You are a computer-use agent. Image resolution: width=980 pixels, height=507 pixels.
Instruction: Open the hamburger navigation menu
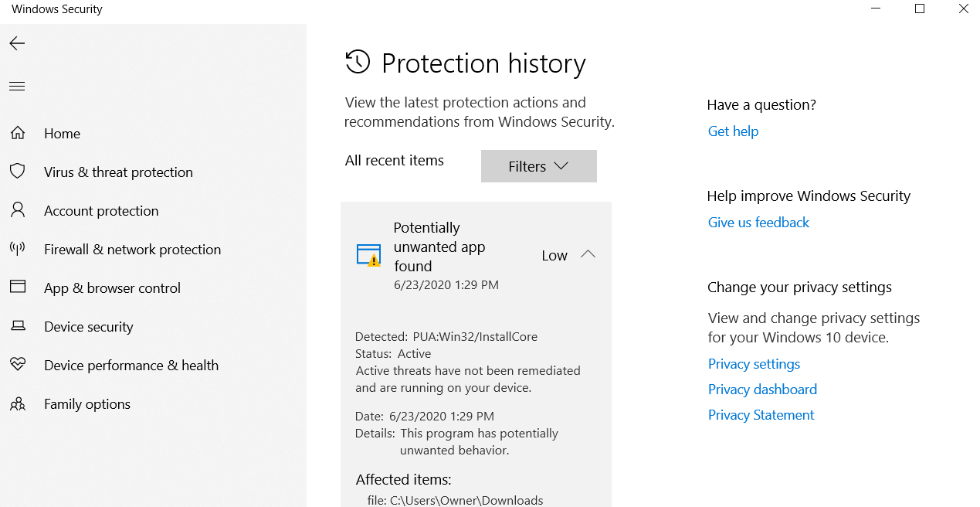coord(17,86)
